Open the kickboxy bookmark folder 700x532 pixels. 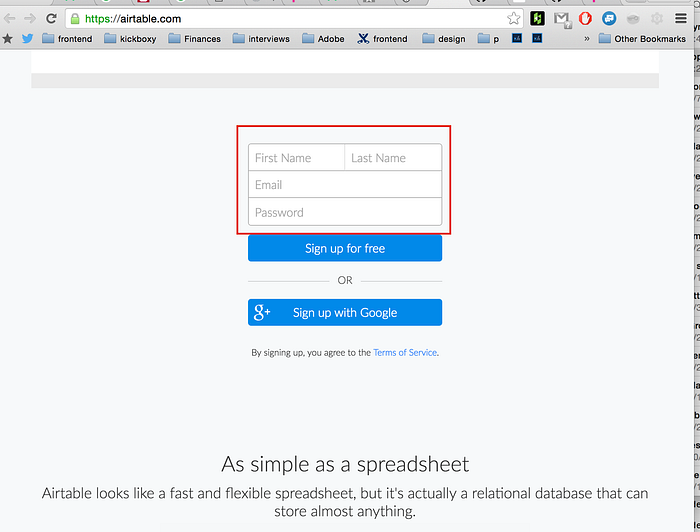point(130,39)
